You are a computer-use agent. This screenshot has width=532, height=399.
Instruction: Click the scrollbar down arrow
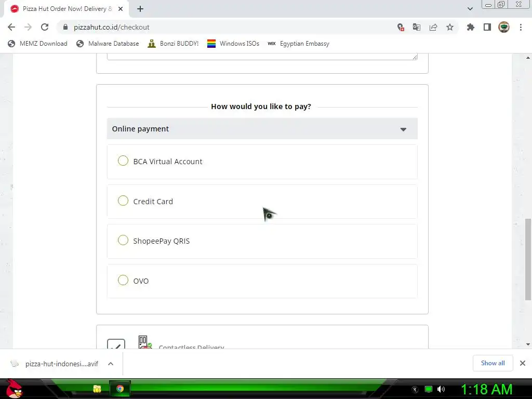528,344
